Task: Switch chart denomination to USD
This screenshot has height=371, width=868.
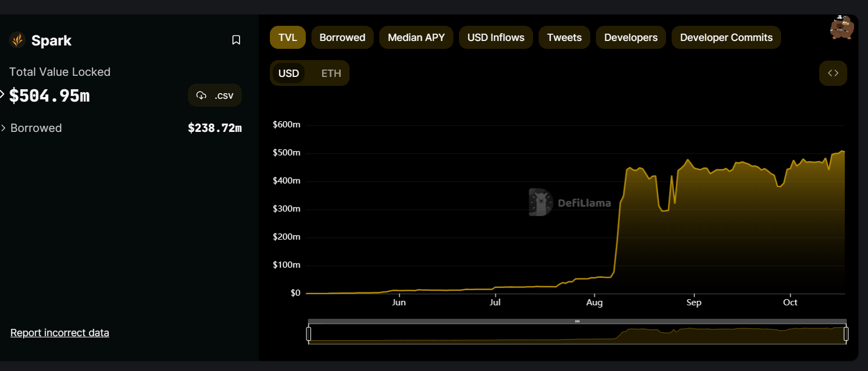Action: click(x=288, y=74)
